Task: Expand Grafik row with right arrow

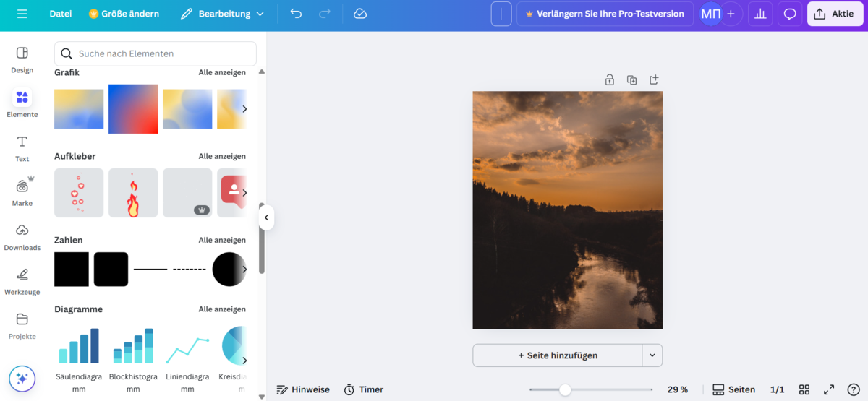Action: 244,109
